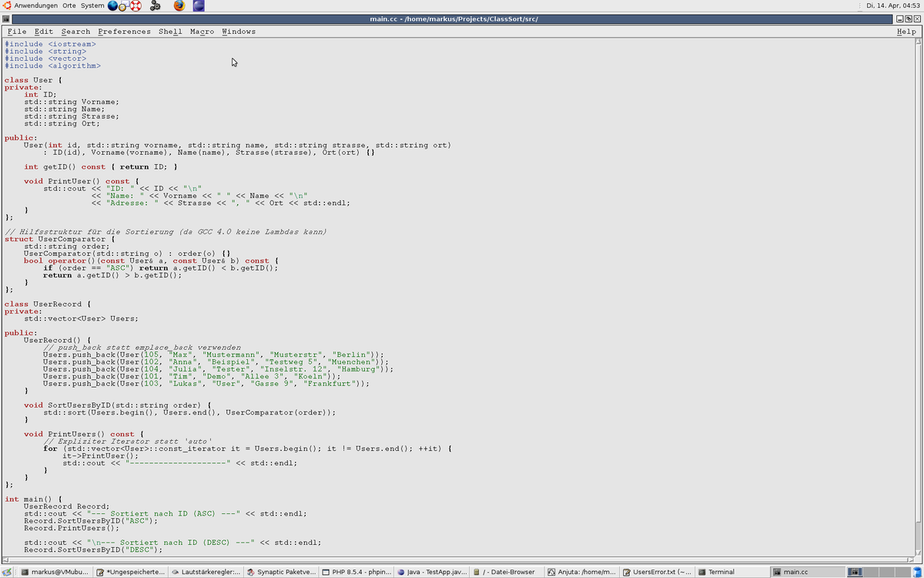Click the push_back line with "Max"
The image size is (924, 578).
213,355
